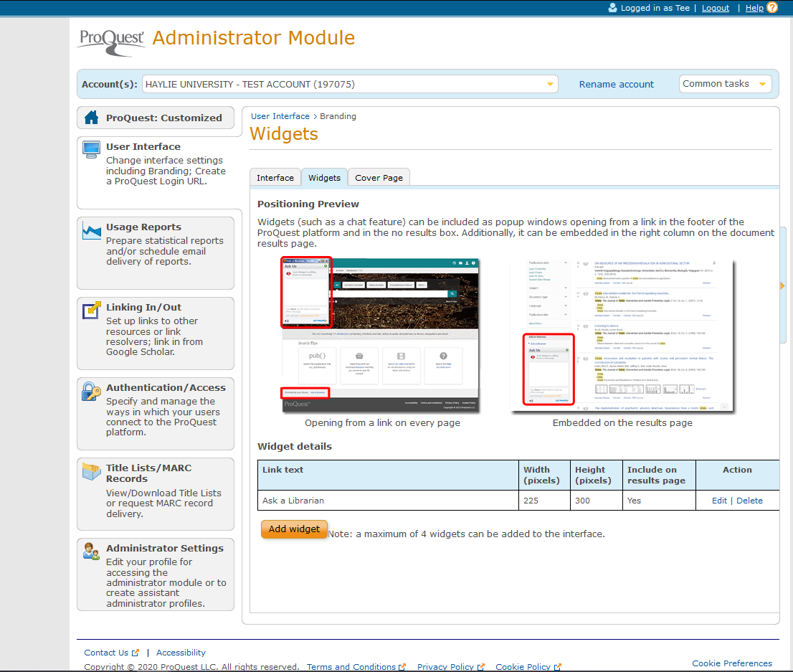The image size is (793, 672).
Task: Click the Authentication/Access key icon
Action: [92, 391]
